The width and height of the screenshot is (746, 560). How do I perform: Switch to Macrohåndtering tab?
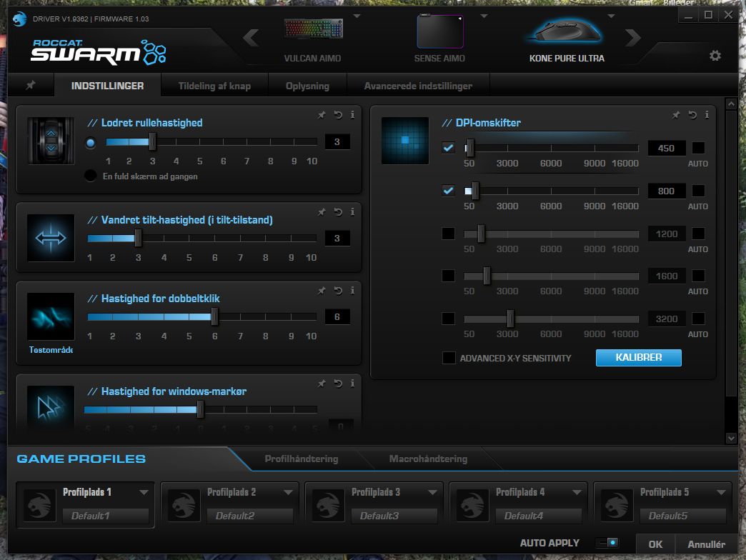coord(428,459)
